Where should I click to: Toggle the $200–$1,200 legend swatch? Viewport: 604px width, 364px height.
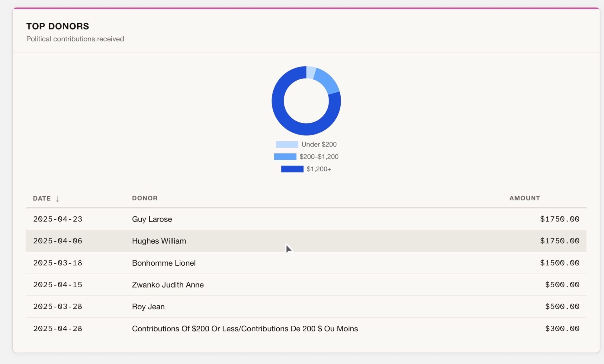click(x=285, y=157)
